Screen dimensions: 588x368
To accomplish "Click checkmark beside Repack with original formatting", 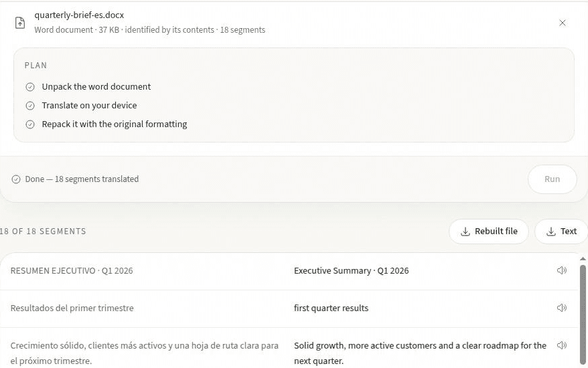I will pos(30,124).
